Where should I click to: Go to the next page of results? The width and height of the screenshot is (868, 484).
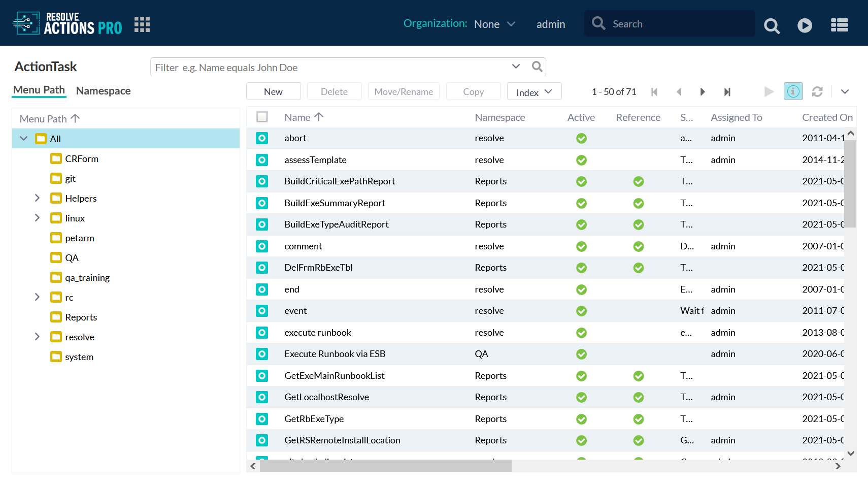point(703,92)
